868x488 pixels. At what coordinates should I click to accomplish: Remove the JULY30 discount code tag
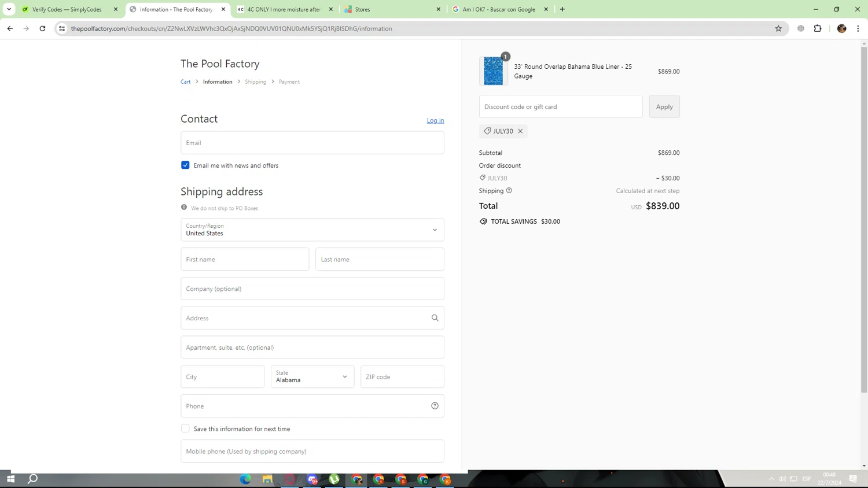(520, 131)
